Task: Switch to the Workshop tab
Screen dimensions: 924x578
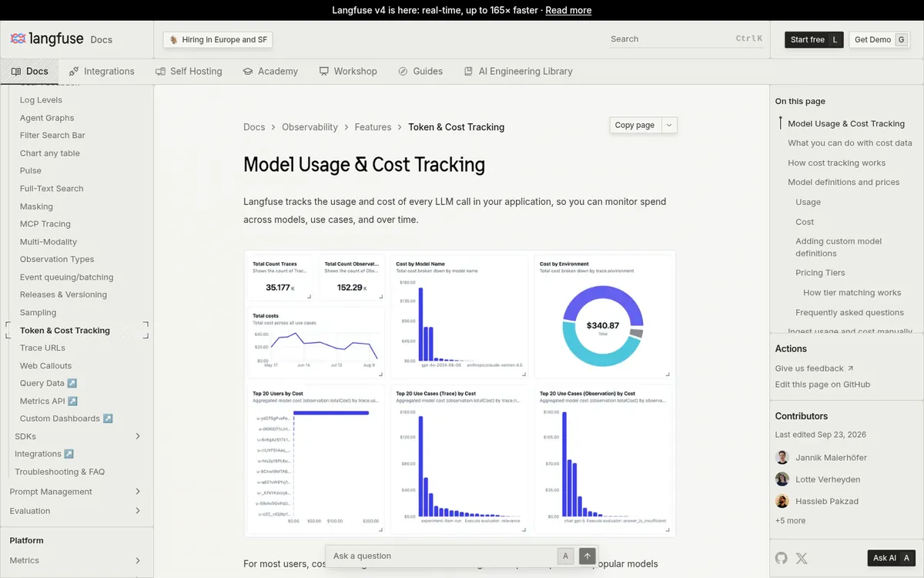Action: pyautogui.click(x=348, y=71)
